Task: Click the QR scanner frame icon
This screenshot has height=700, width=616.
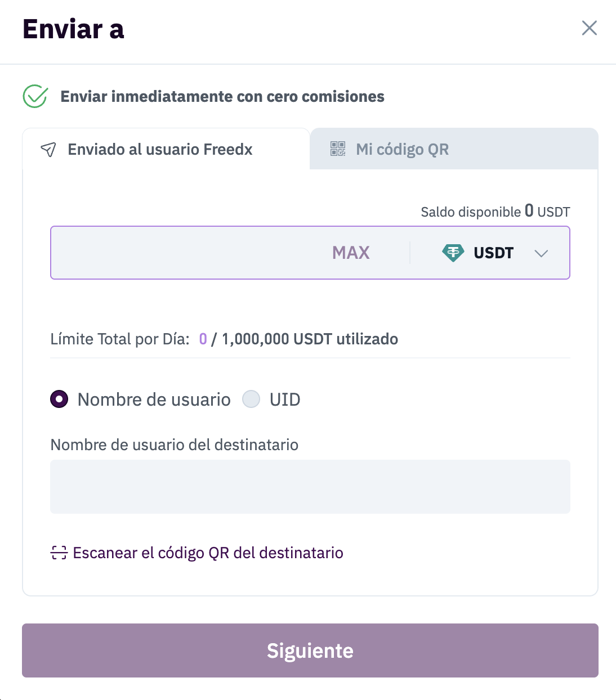Action: [59, 553]
